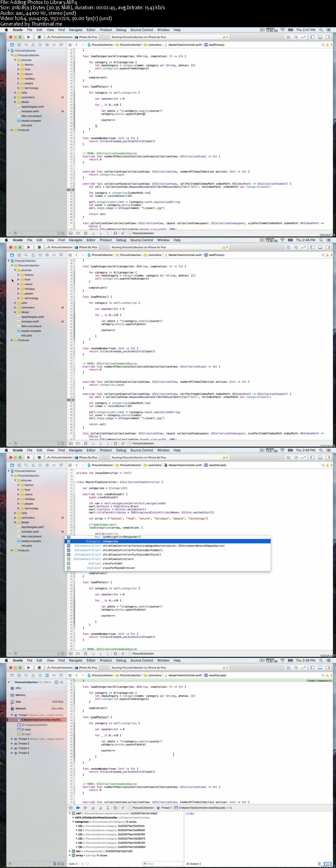
Task: Choose classForCoder autocomplete suggestion
Action: (168, 563)
